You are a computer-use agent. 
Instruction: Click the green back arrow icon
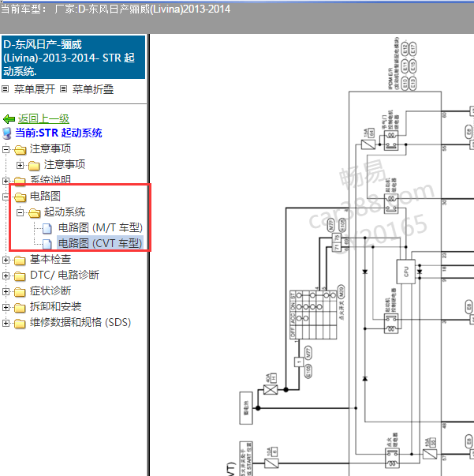tap(9, 118)
